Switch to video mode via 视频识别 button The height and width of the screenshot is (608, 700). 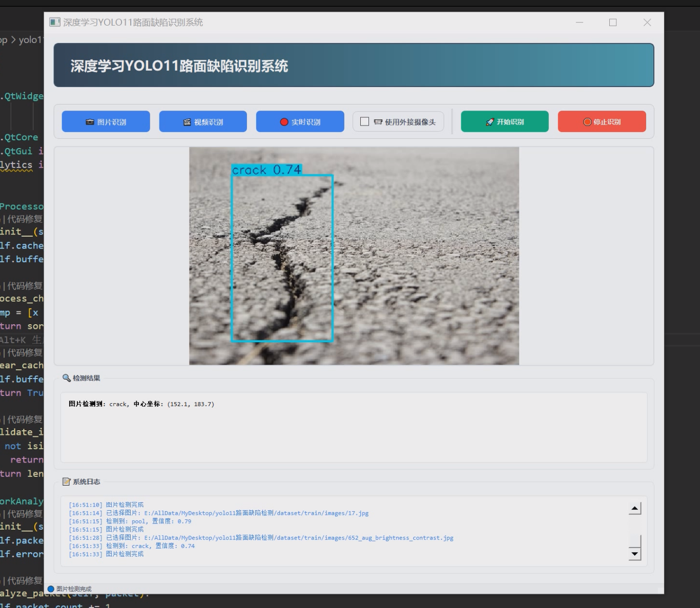click(x=203, y=121)
